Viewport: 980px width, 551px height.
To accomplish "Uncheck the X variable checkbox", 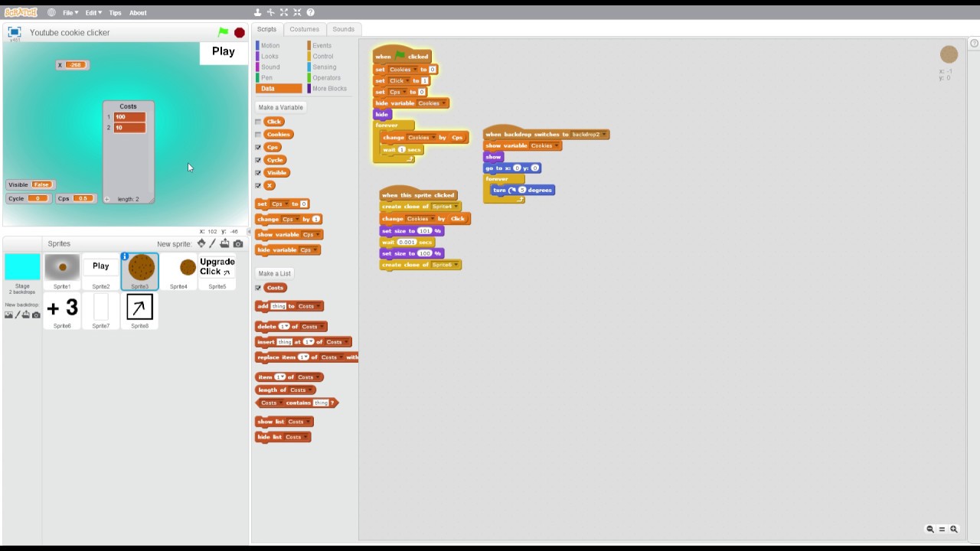I will 258,185.
